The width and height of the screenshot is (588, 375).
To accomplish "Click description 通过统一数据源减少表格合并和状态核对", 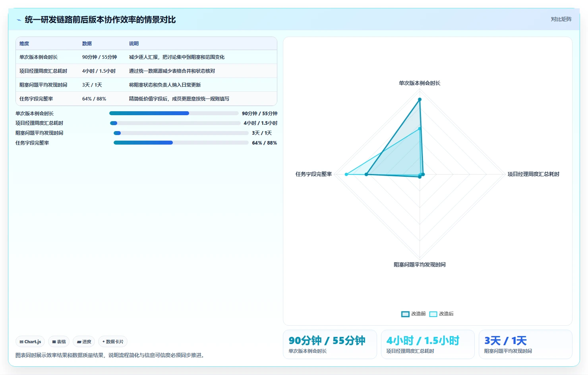I will pos(172,71).
